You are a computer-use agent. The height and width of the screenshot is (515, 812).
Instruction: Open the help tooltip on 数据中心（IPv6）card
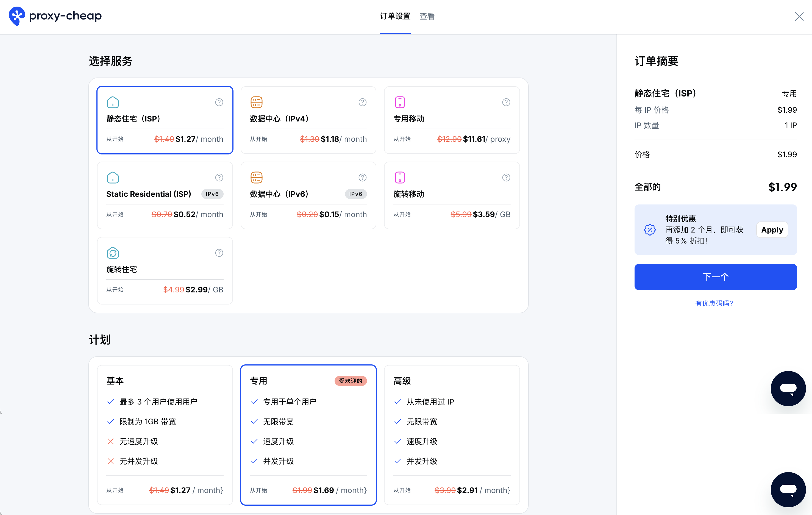[x=362, y=178]
